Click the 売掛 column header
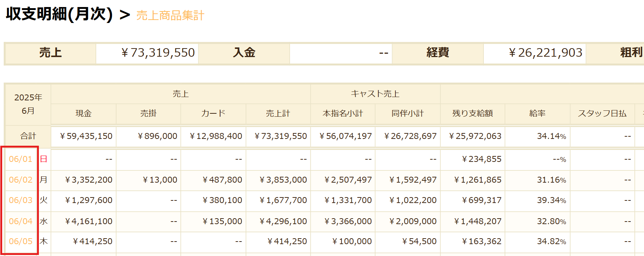Image resolution: width=644 pixels, height=256 pixels. coord(148,113)
